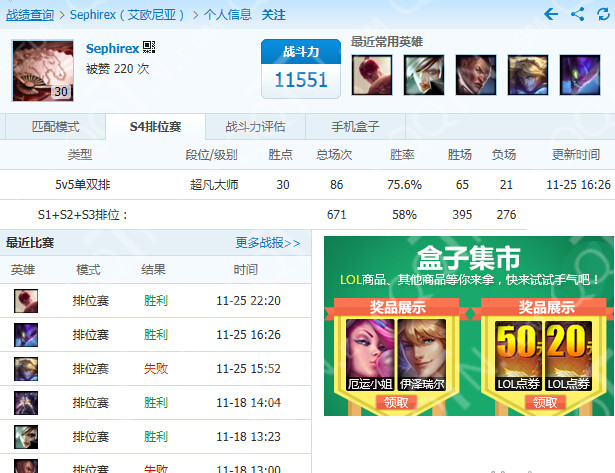Click the 胜利 result at 11-25 22:20
Screen dimensions: 615x473
156,300
